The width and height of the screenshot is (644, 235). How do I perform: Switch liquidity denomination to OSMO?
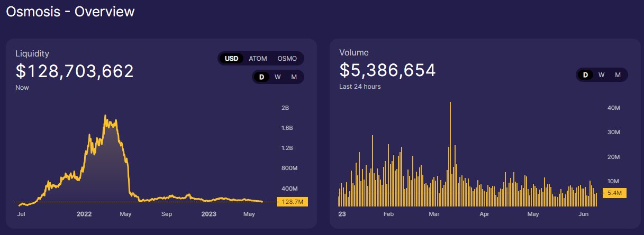pos(287,59)
